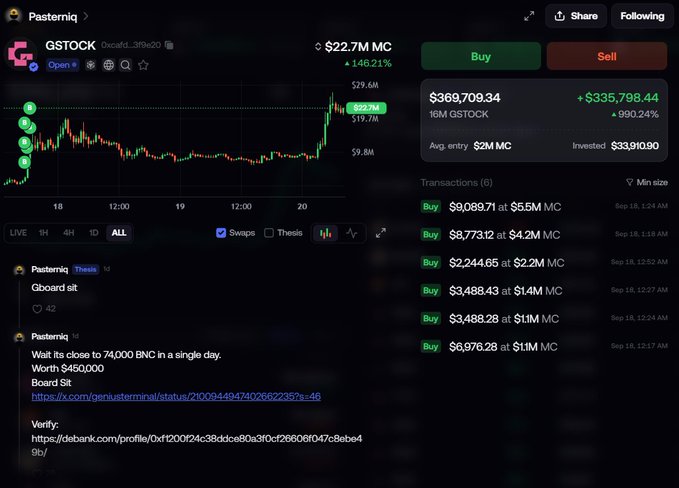Expand the chart to fullscreen

click(x=381, y=233)
